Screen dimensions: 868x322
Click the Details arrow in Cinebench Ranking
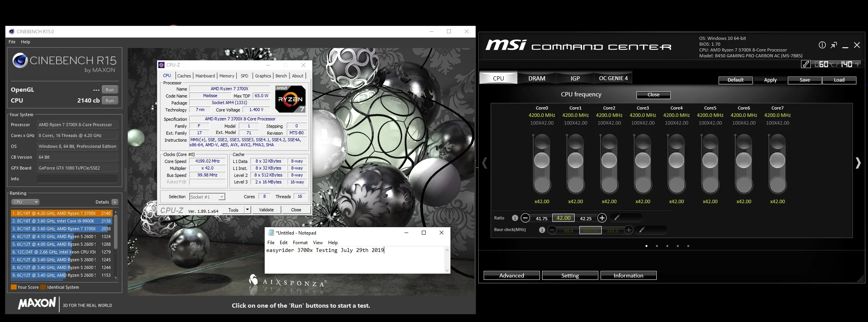(x=115, y=202)
